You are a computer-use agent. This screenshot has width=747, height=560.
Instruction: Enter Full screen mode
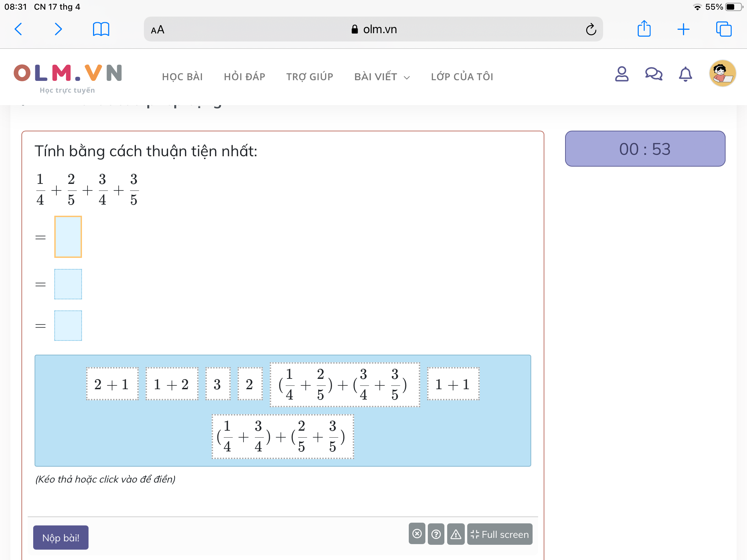(x=500, y=534)
